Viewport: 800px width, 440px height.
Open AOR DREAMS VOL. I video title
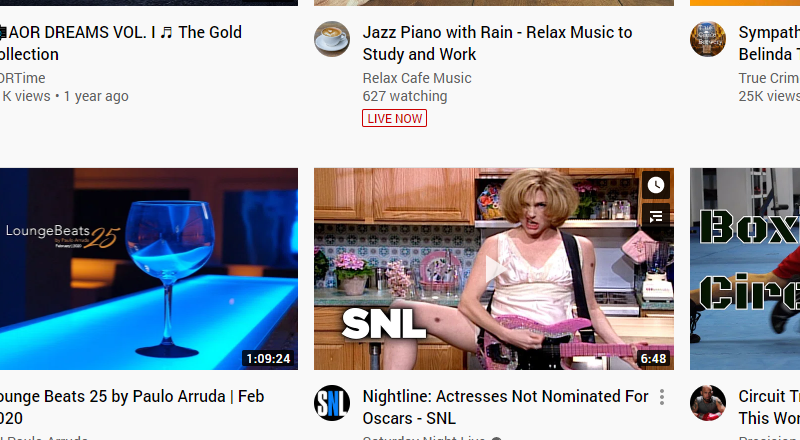[x=121, y=43]
